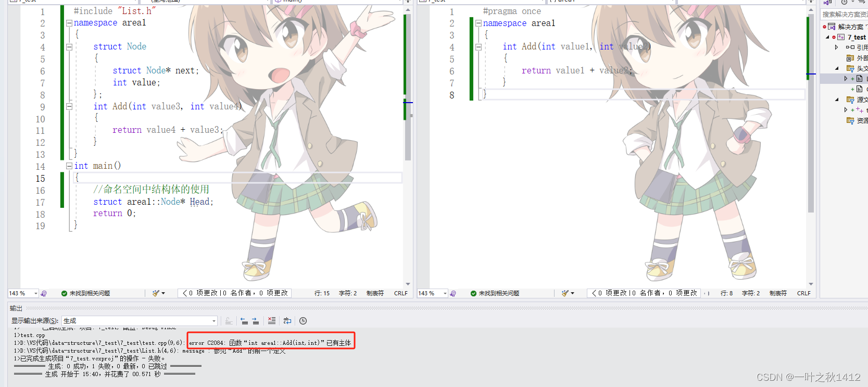Screen dimensions: 868x387
Task: Click the left editor vertical scrollbar thumb
Action: pos(408,87)
